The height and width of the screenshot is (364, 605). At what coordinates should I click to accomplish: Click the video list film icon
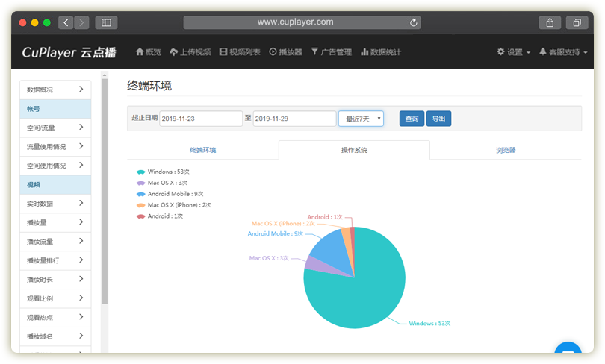(x=223, y=52)
